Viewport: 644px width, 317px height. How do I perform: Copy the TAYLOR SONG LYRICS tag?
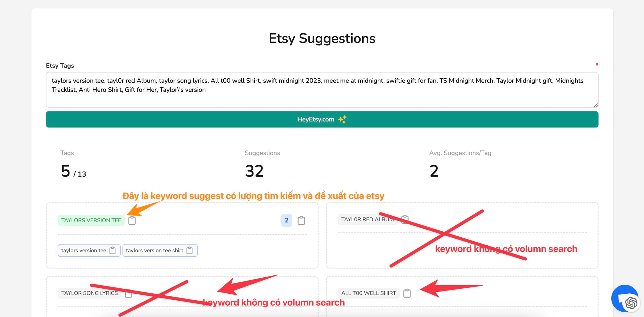tap(129, 293)
